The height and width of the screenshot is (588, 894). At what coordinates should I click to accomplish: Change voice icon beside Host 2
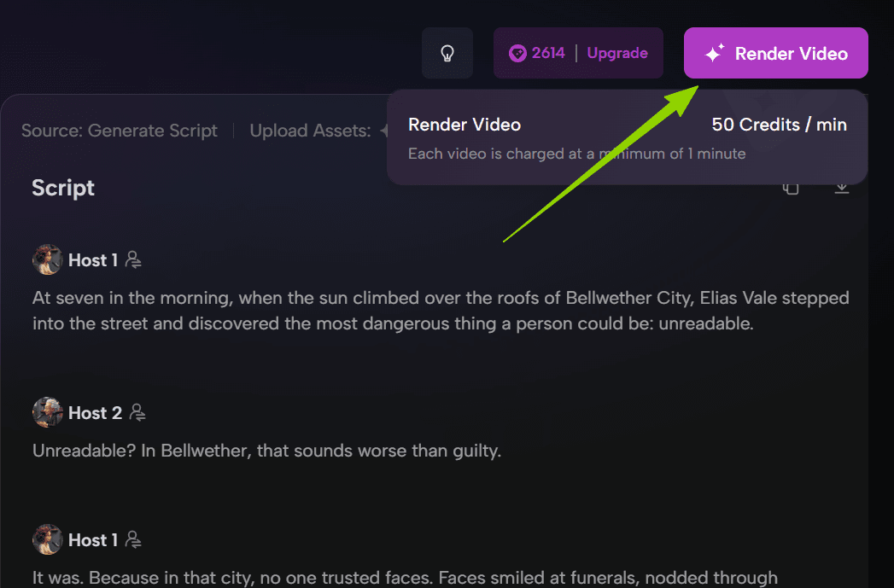pos(137,412)
